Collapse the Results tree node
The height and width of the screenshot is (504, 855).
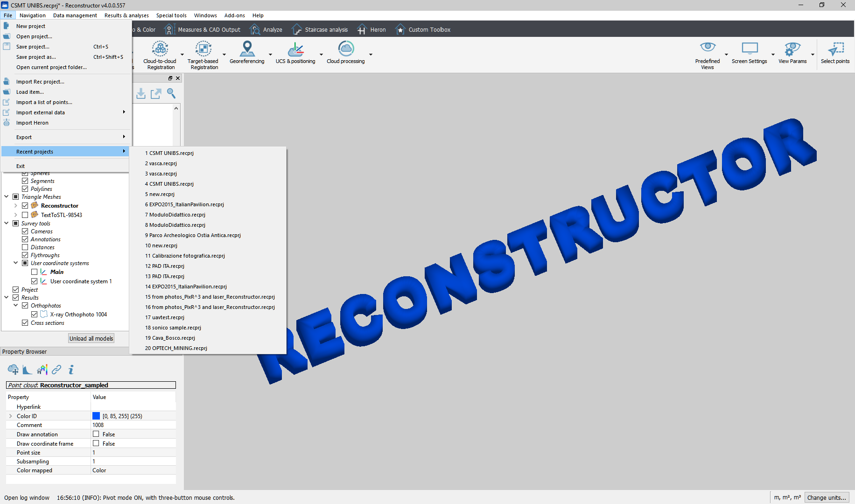(7, 298)
